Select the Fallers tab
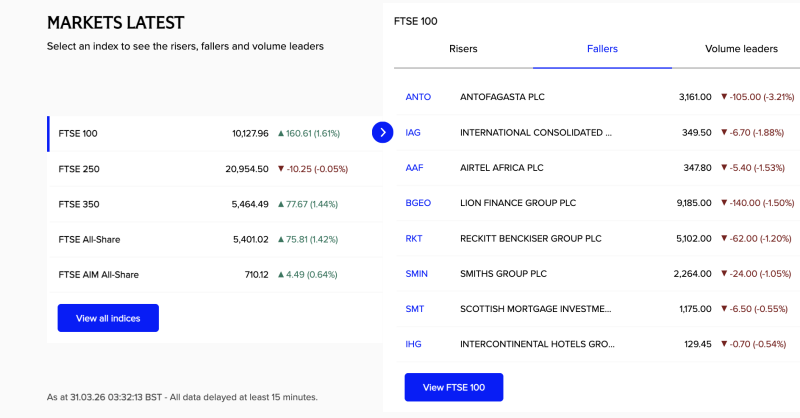This screenshot has width=800, height=418. tap(603, 49)
